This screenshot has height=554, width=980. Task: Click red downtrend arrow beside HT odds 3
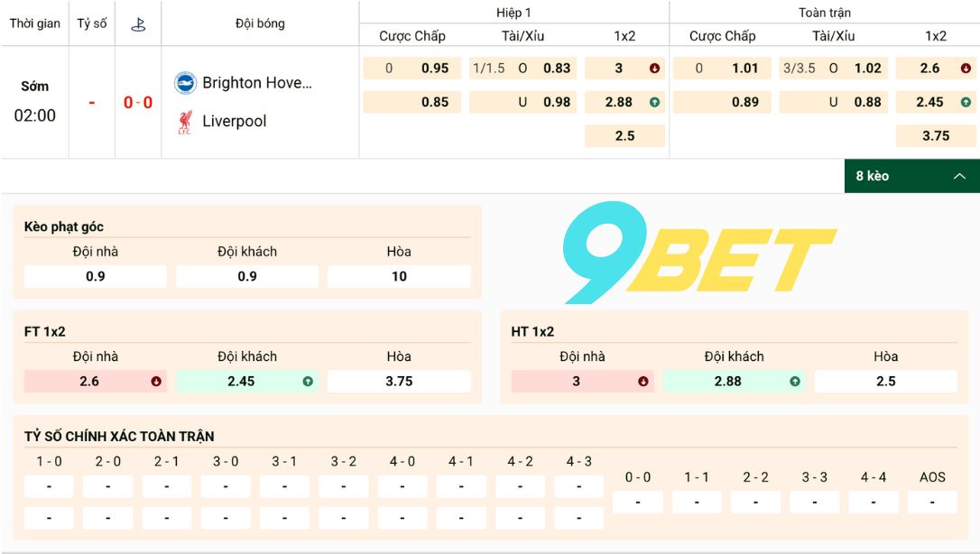tap(641, 382)
